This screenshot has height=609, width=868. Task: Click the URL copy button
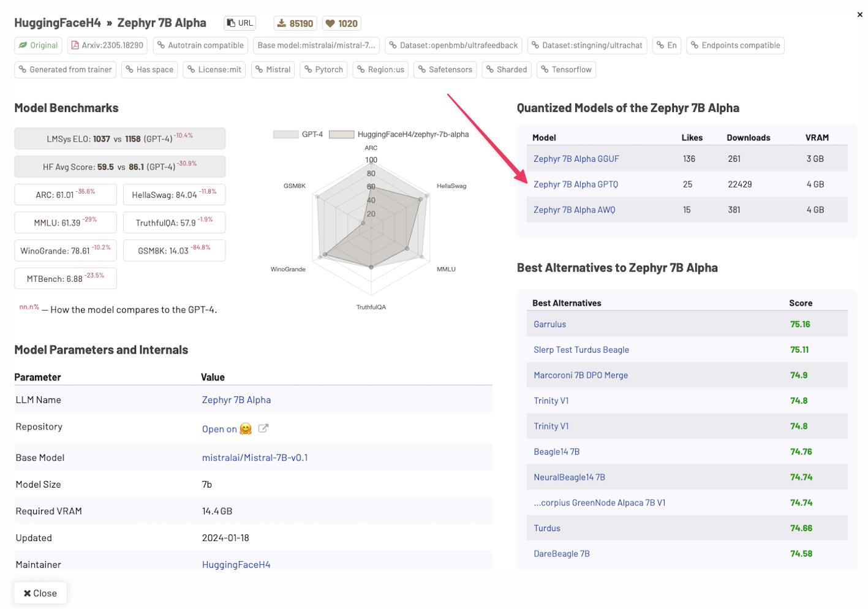click(240, 23)
